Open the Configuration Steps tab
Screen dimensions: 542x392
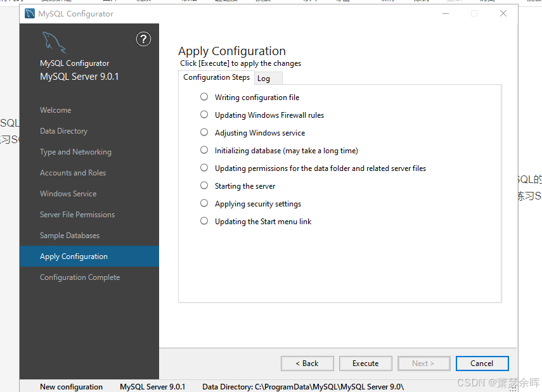coord(216,77)
